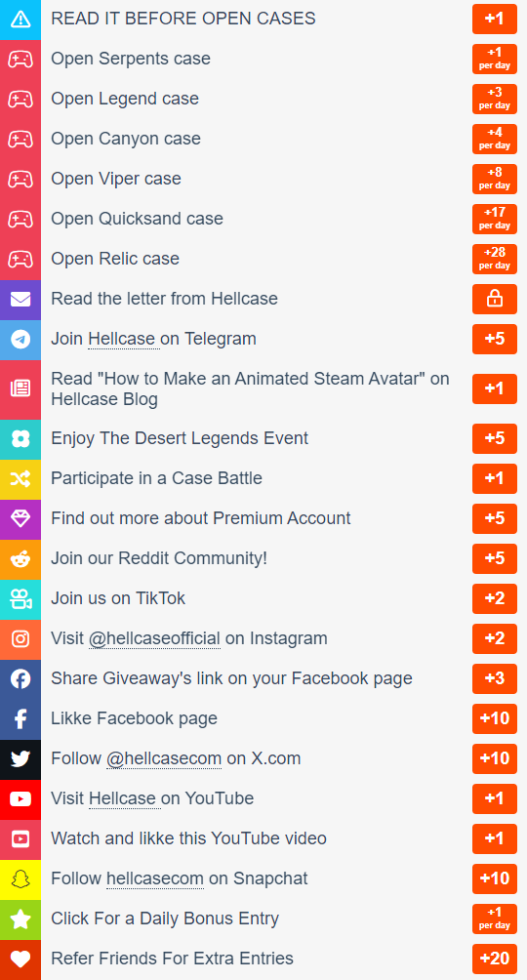Click the Snapchat ghost icon
The width and height of the screenshot is (527, 980).
[20, 878]
